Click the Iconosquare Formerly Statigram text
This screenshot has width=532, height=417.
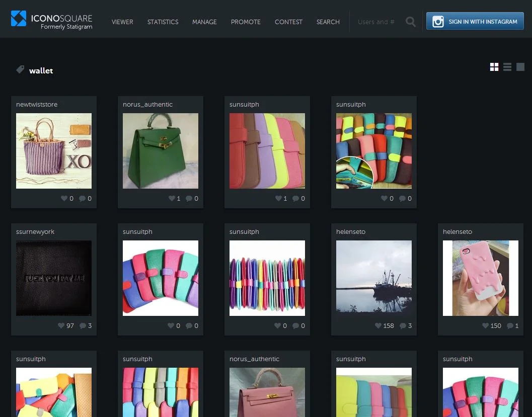coord(62,22)
